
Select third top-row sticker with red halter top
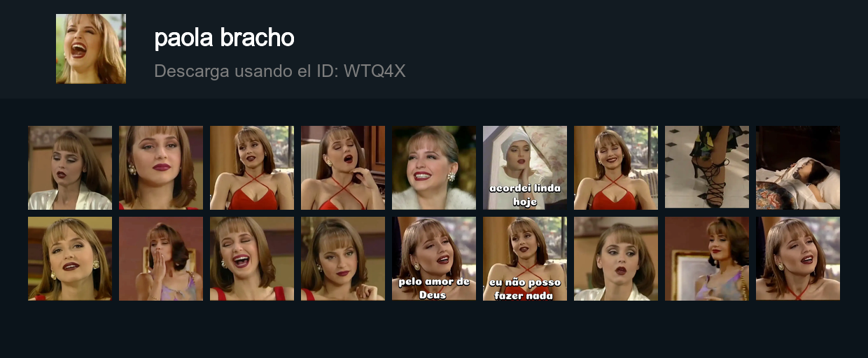pos(252,168)
